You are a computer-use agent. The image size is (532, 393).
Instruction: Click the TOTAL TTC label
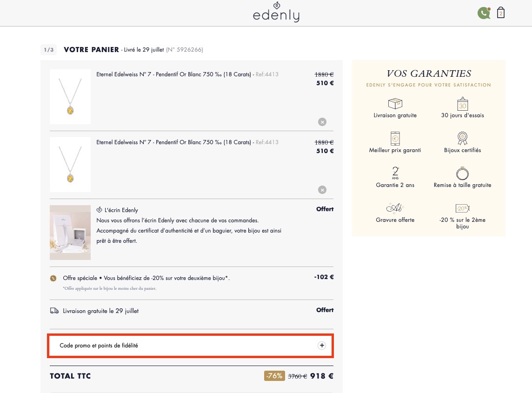70,376
